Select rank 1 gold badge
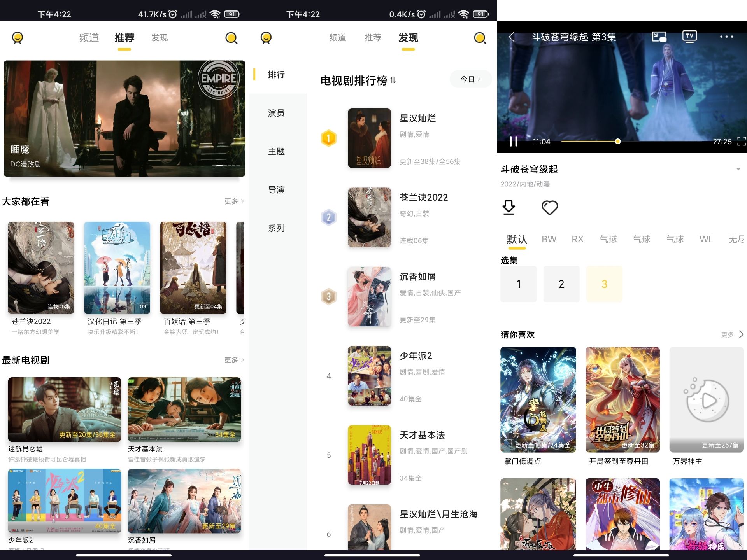 (x=329, y=138)
